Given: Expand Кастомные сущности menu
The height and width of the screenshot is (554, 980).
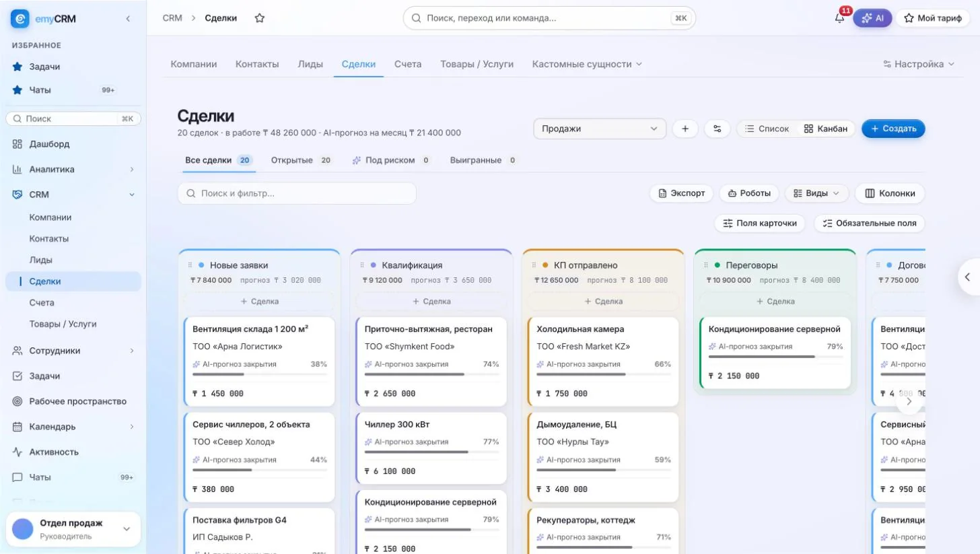Looking at the screenshot, I should [587, 64].
